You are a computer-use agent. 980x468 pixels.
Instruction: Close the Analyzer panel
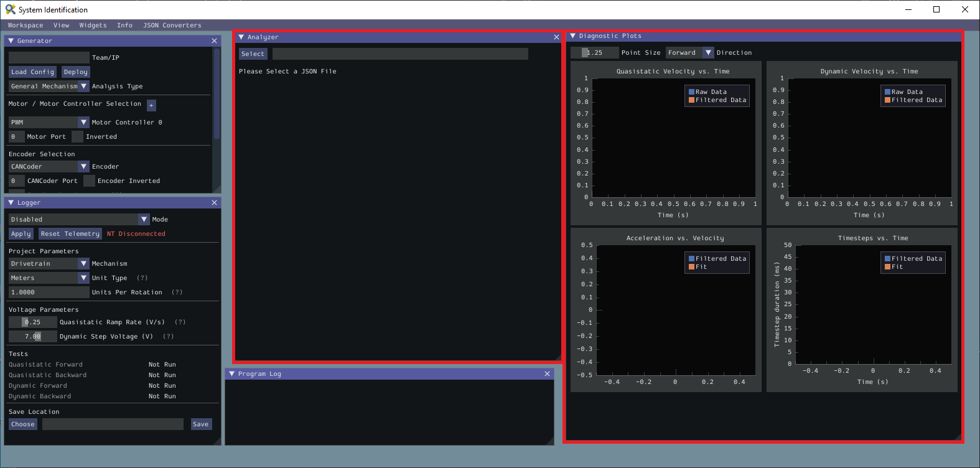(x=556, y=37)
